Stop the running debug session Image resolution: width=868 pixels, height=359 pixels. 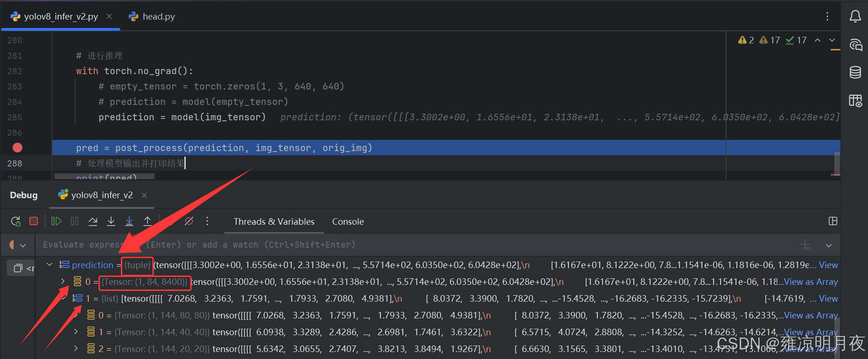pos(34,221)
